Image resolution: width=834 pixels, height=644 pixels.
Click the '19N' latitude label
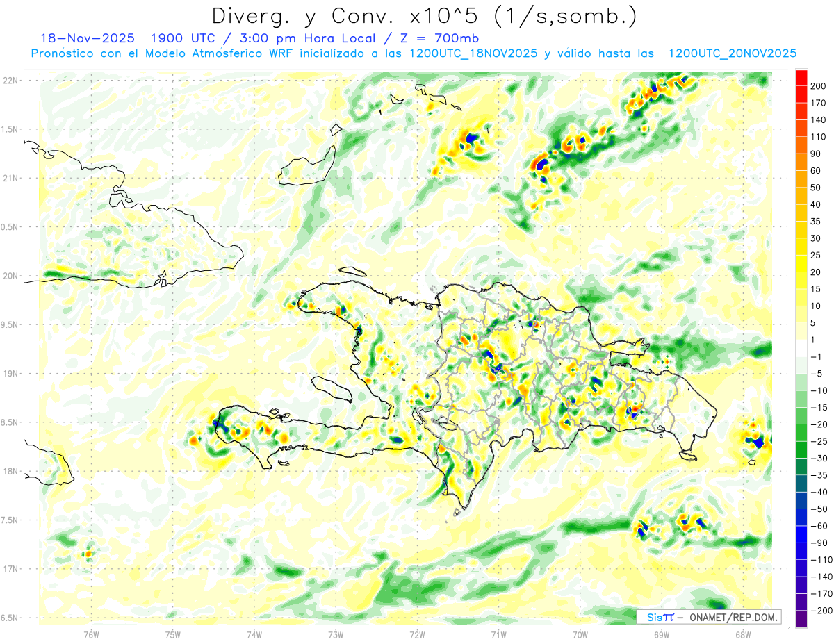click(10, 374)
